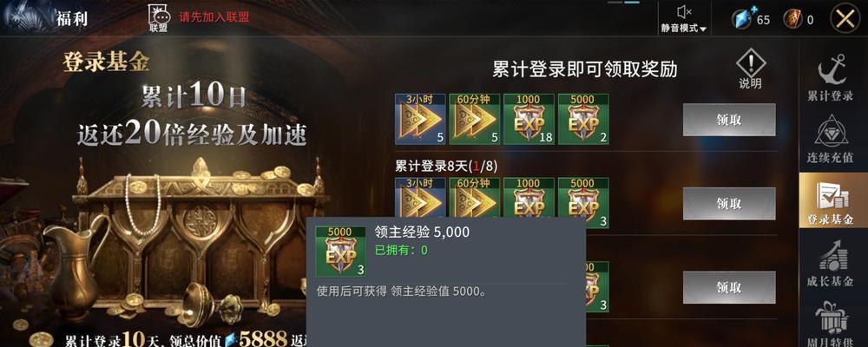The image size is (868, 347).
Task: Click the 联盟 alliance chat icon
Action: (x=158, y=17)
